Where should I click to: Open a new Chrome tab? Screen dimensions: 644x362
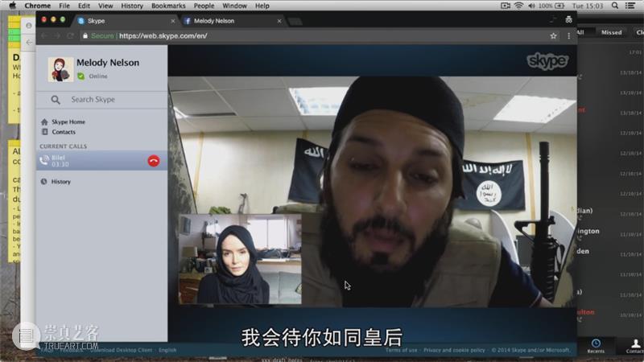point(295,22)
